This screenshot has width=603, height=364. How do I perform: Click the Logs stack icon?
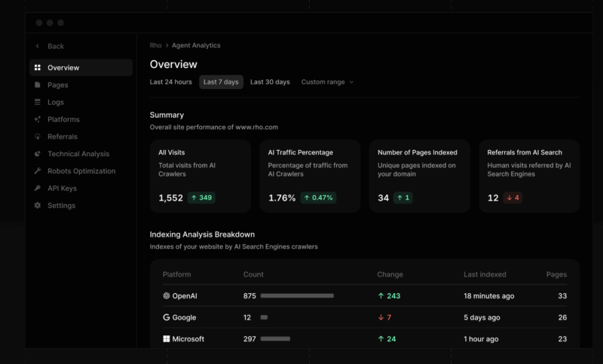click(38, 102)
